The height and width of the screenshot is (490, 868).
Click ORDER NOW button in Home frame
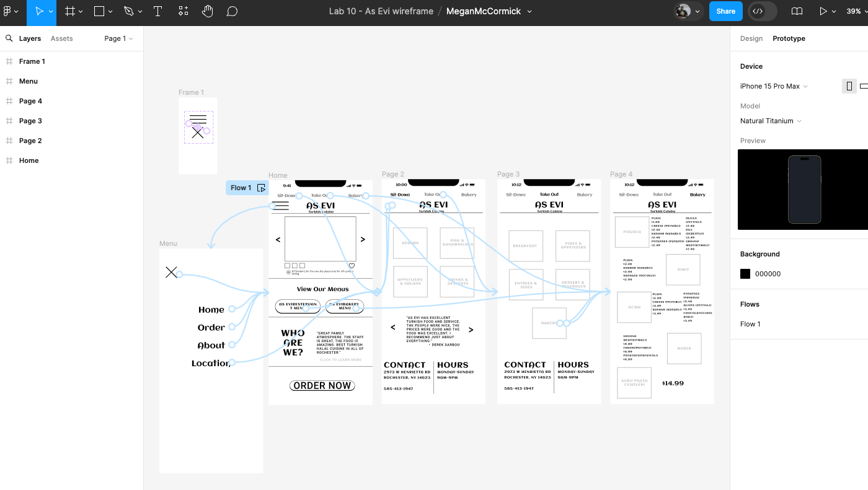tap(322, 385)
